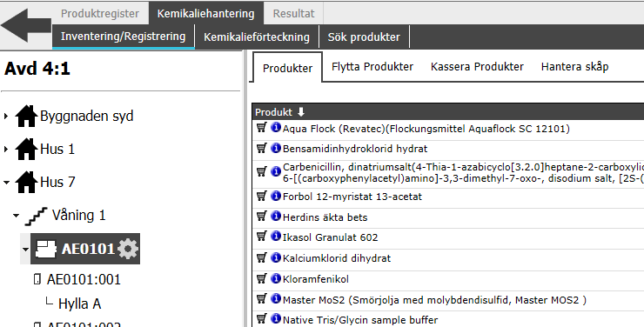Screen dimensions: 644x327
Task: Open info icon for Carbenicillin
Action: coord(276,171)
